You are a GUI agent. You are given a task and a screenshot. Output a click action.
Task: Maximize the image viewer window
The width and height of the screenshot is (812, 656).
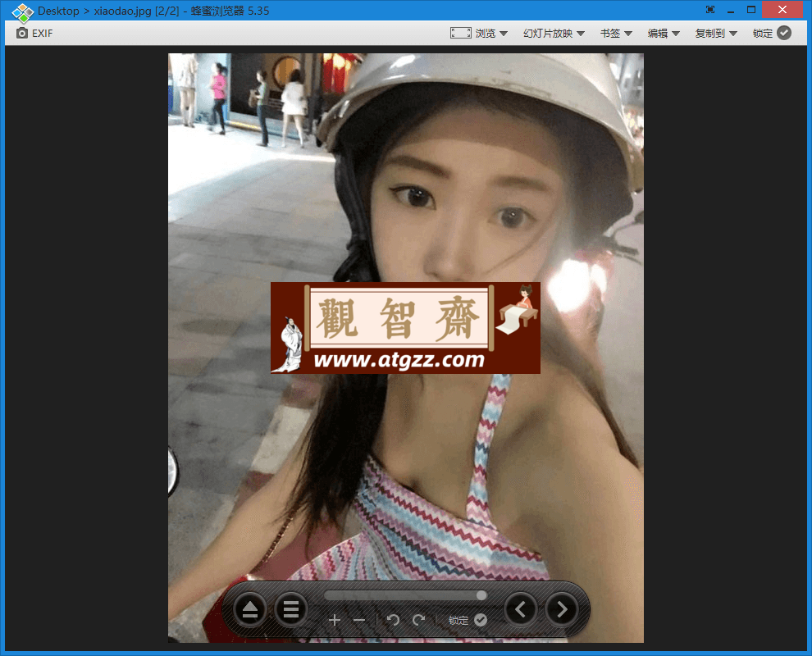click(x=751, y=10)
